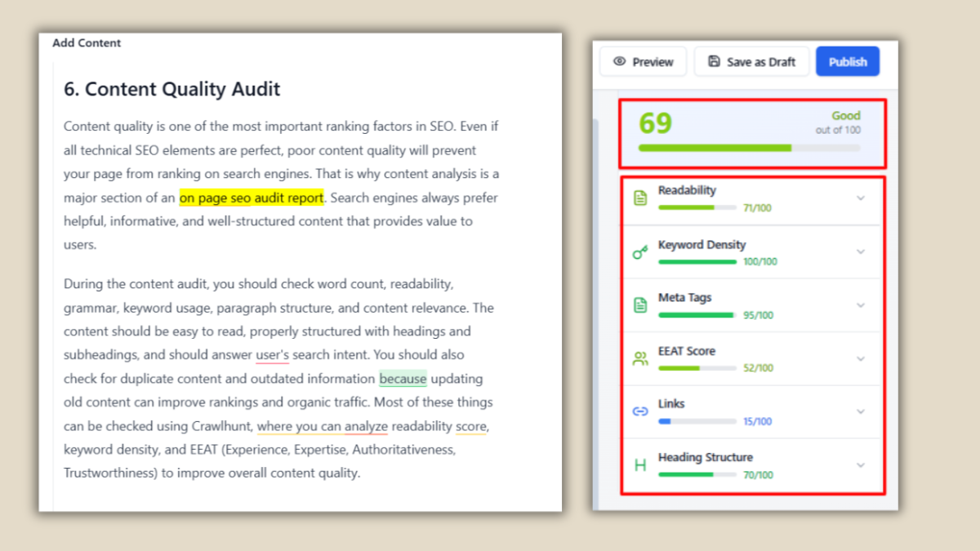Click the overall score 69 progress bar

749,148
